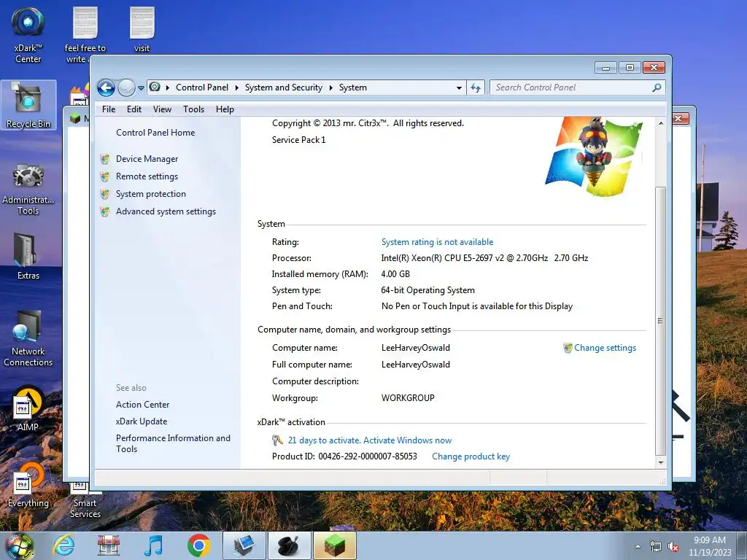Viewport: 747px width, 560px height.
Task: Click the vertical scrollbar thumb
Action: (x=660, y=321)
